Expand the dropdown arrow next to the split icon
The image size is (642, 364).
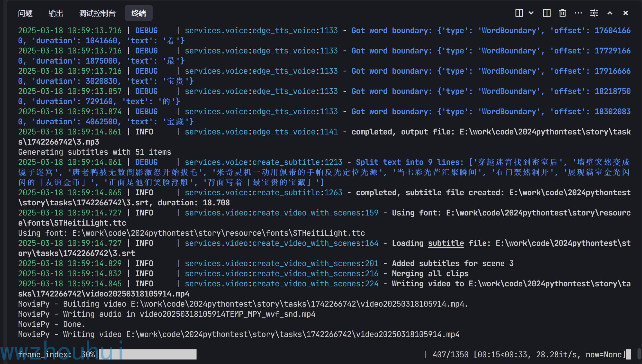pyautogui.click(x=531, y=13)
